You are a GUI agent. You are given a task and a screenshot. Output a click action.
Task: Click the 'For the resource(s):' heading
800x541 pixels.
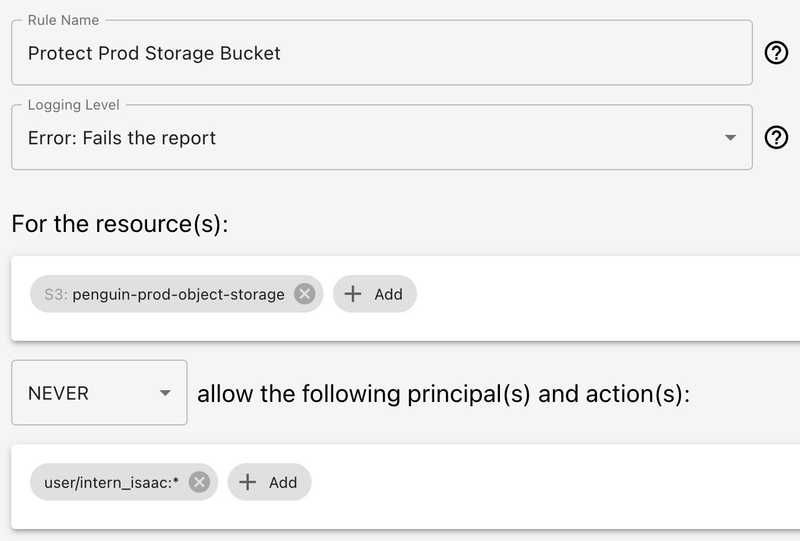click(120, 223)
